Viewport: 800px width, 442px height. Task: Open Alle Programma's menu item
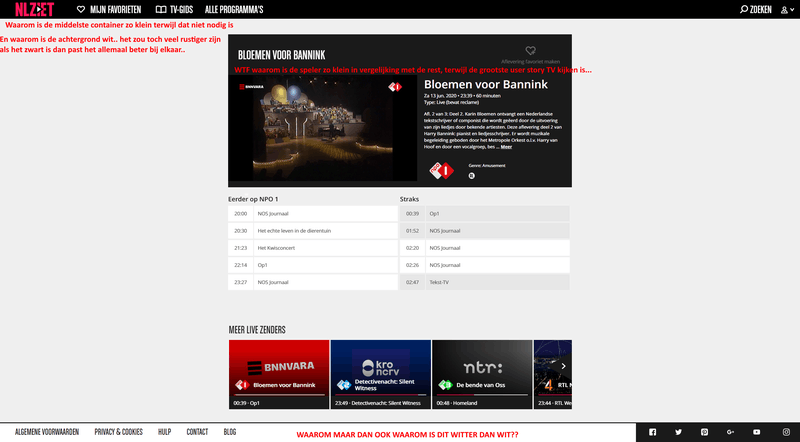point(234,9)
